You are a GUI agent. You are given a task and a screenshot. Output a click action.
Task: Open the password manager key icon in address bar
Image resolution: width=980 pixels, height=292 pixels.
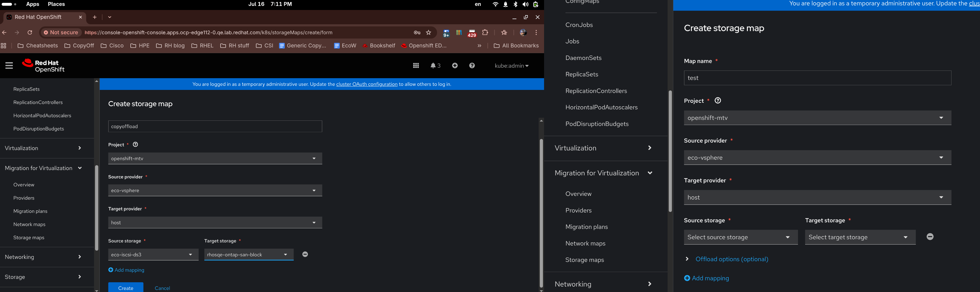coord(417,32)
